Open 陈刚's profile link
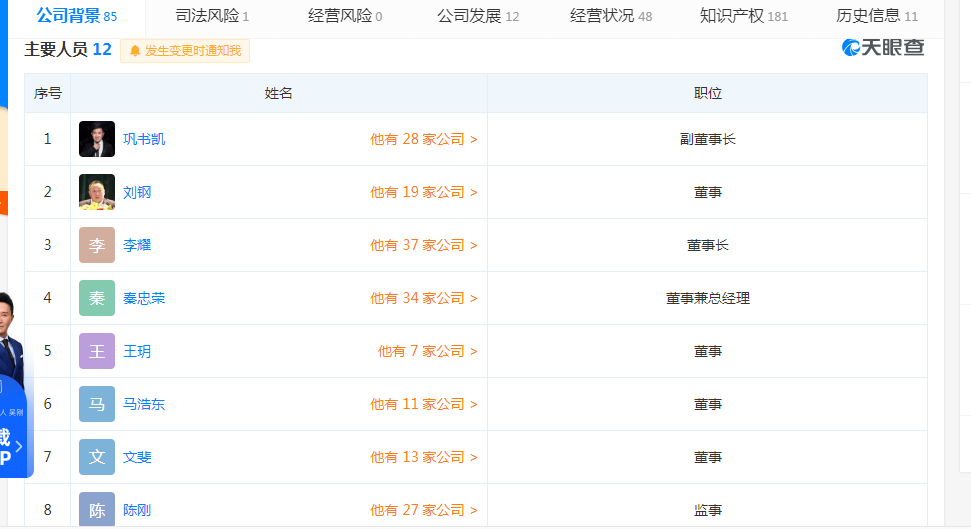The width and height of the screenshot is (971, 529). point(137,510)
